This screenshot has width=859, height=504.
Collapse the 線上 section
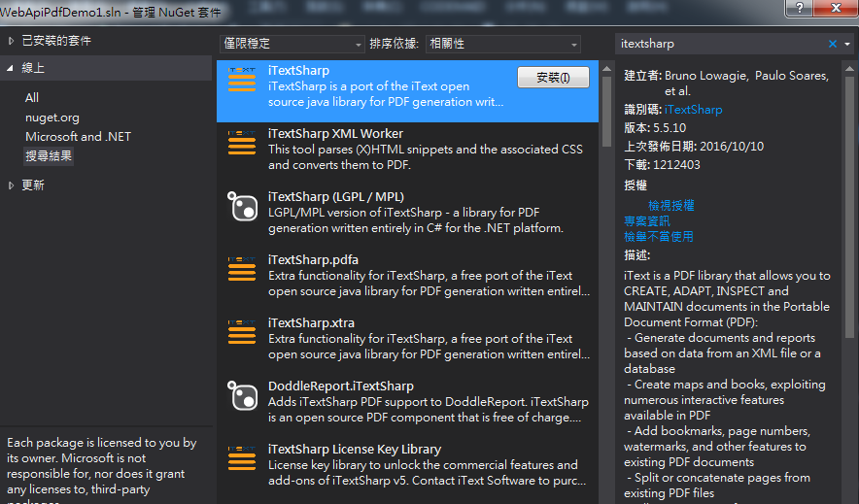point(10,68)
